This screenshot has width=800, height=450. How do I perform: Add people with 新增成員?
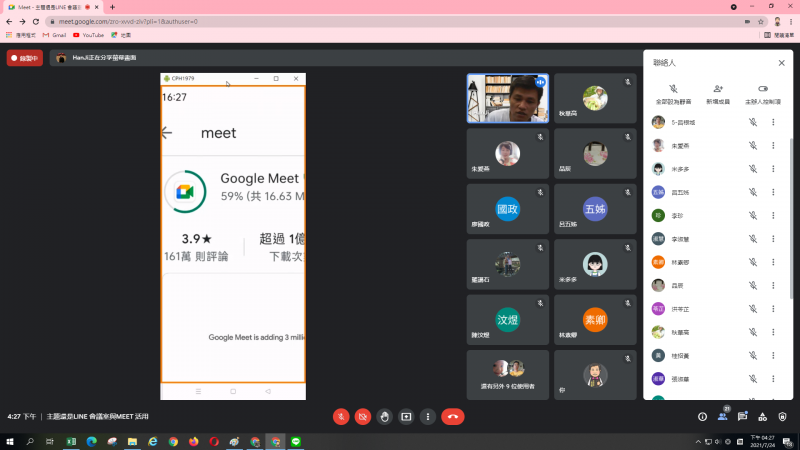coord(718,94)
